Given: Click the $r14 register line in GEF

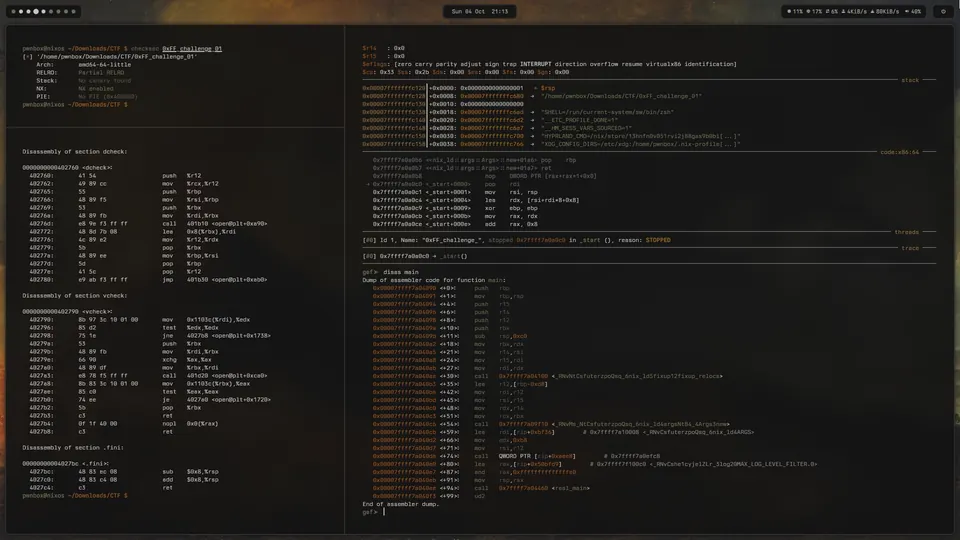Looking at the screenshot, I should [x=383, y=48].
